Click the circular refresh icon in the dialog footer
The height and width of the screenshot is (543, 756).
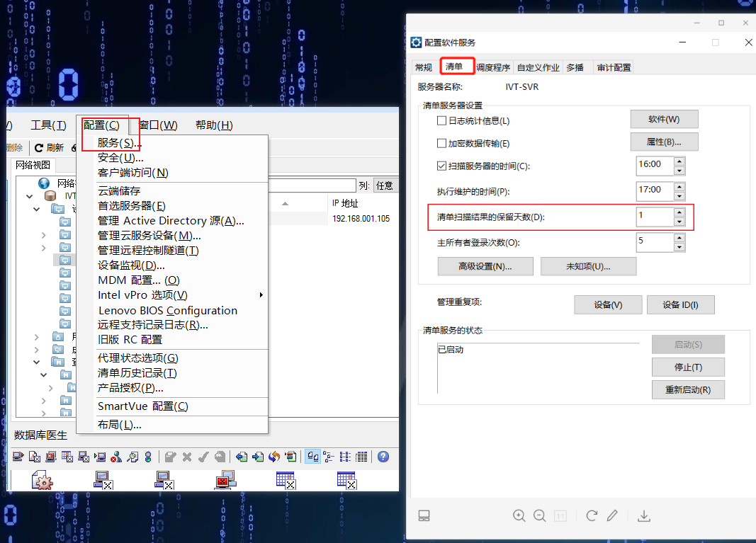[592, 515]
